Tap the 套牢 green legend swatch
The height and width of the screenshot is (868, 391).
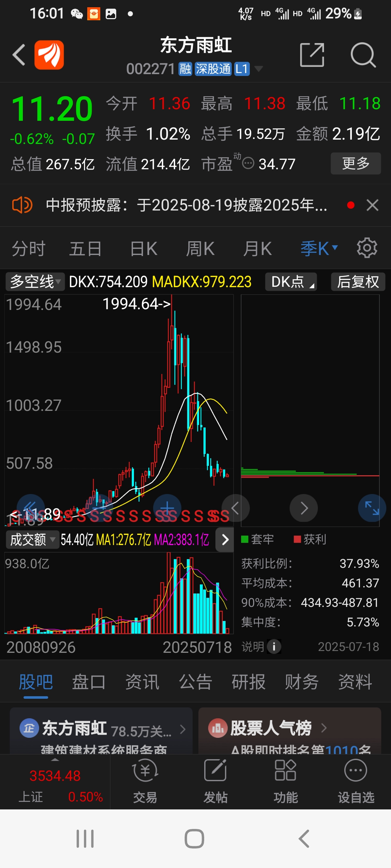[245, 539]
